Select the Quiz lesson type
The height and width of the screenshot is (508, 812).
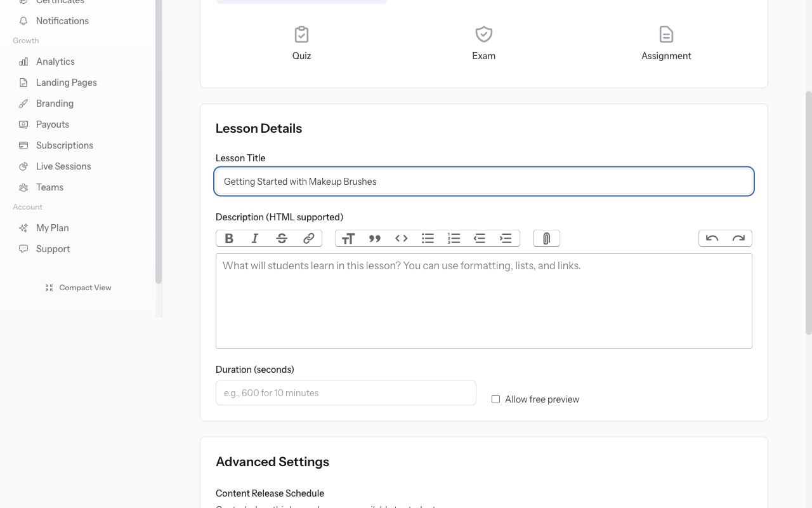point(301,43)
